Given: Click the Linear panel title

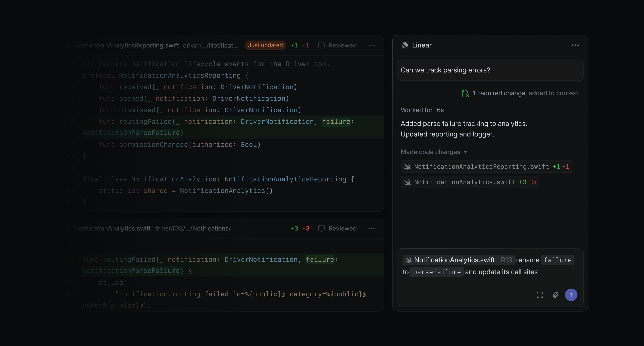Looking at the screenshot, I should click(422, 45).
